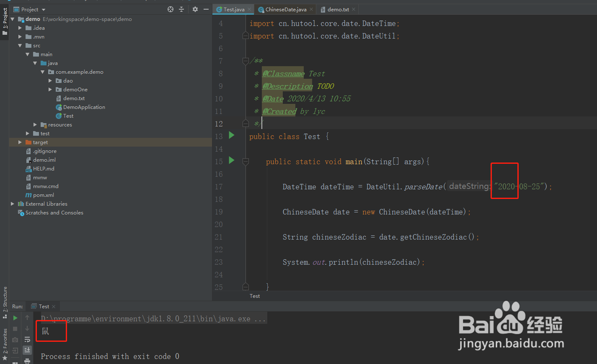Click the "2020-08-25" string literal
This screenshot has width=597, height=364.
tap(519, 186)
